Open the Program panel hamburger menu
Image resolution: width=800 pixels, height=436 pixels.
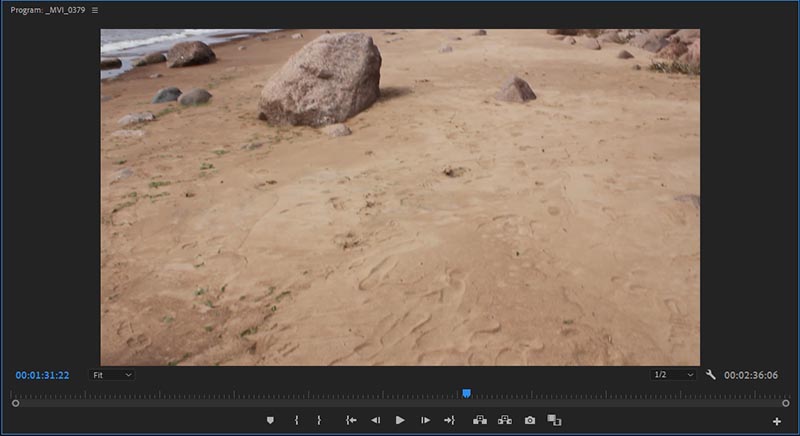pos(95,10)
